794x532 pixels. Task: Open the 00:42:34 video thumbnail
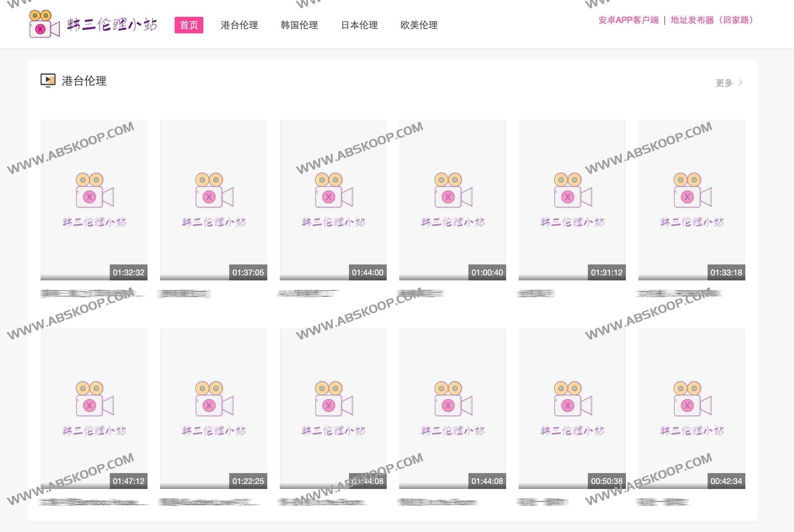coord(691,409)
